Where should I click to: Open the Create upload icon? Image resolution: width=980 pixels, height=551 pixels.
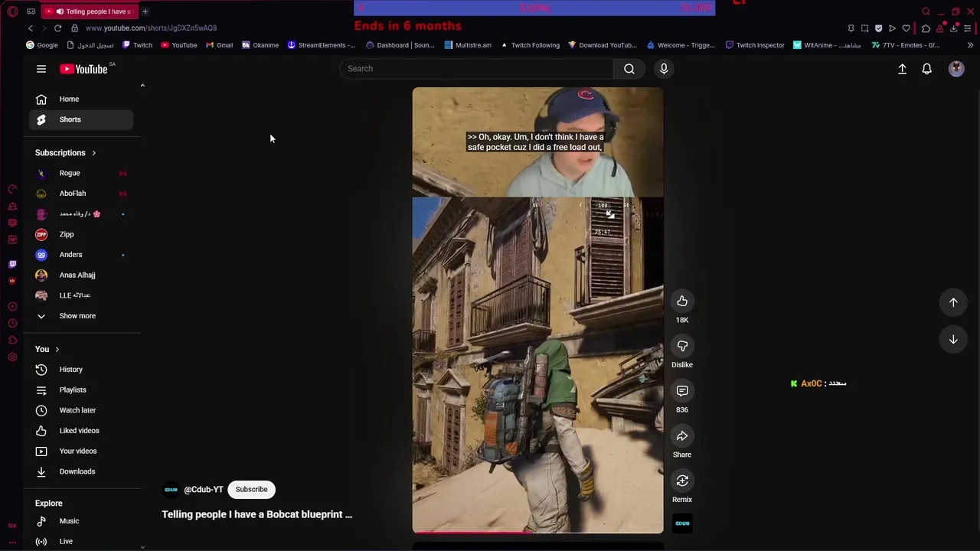pyautogui.click(x=902, y=69)
